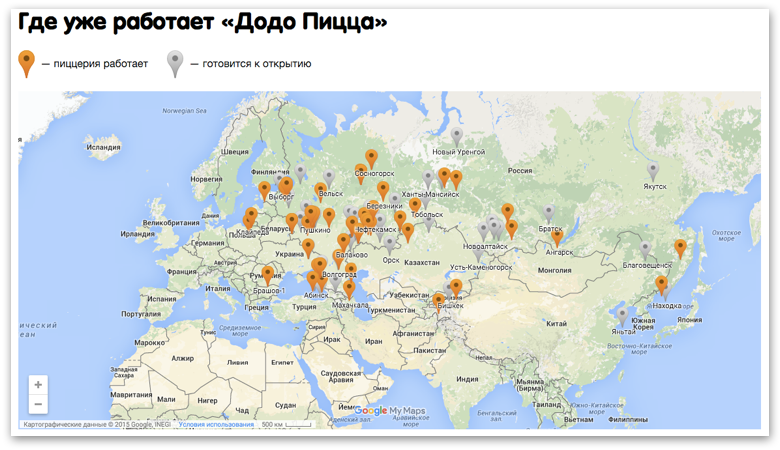Viewport: 780px width, 450px height.
Task: Select the gray pin northeast of Вельск label
Action: click(329, 178)
